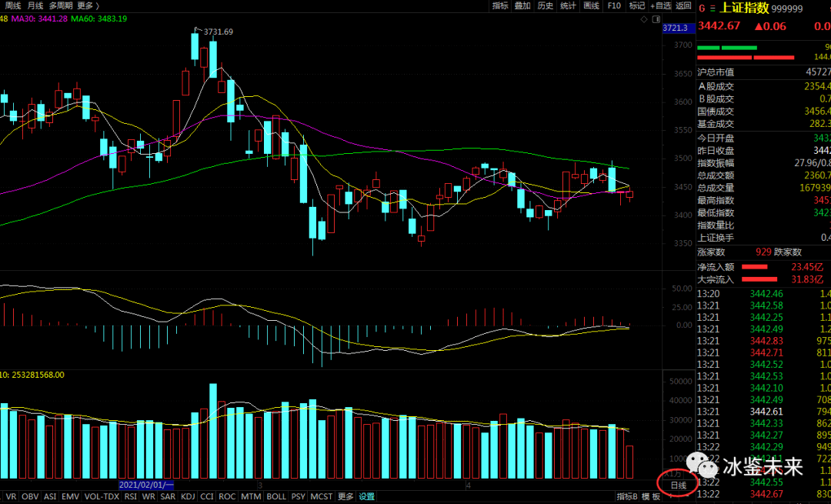The image size is (831, 504).
Task: Click the 日线 period label
Action: click(x=678, y=485)
